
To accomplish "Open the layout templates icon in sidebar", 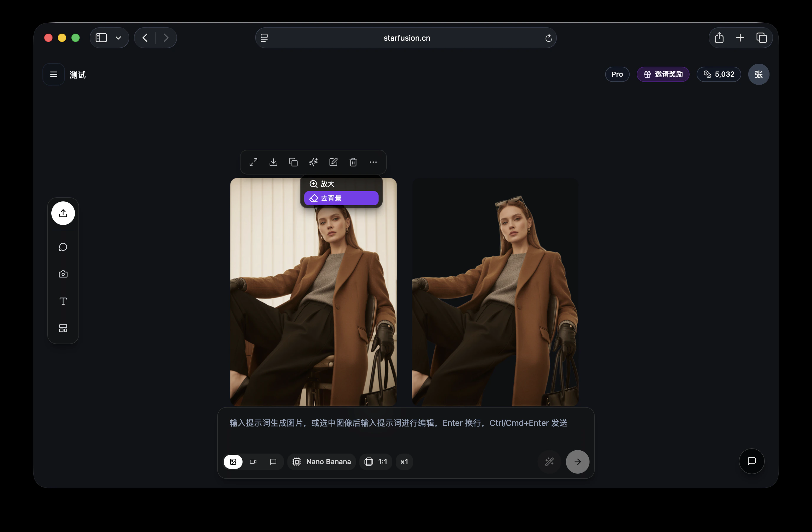I will [63, 328].
